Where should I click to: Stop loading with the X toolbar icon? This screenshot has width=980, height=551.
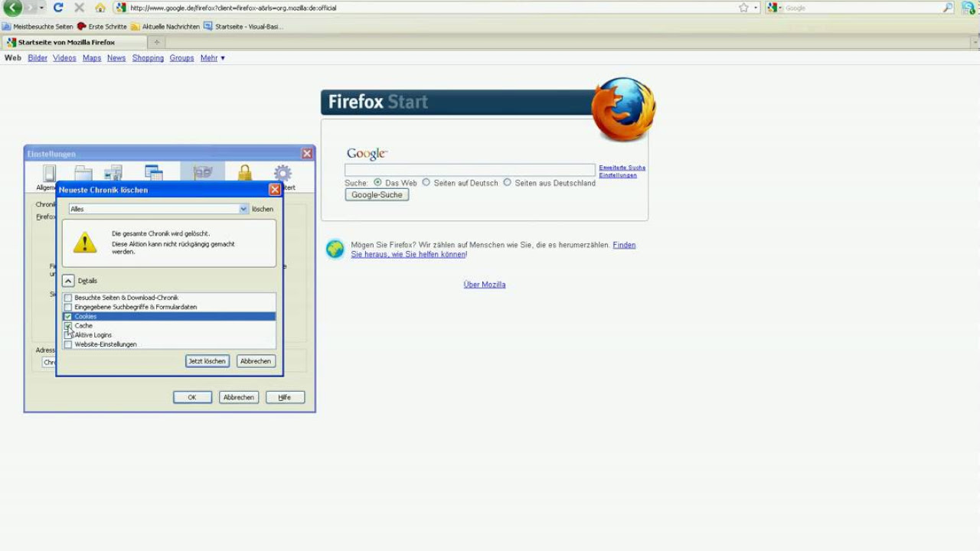click(x=79, y=8)
